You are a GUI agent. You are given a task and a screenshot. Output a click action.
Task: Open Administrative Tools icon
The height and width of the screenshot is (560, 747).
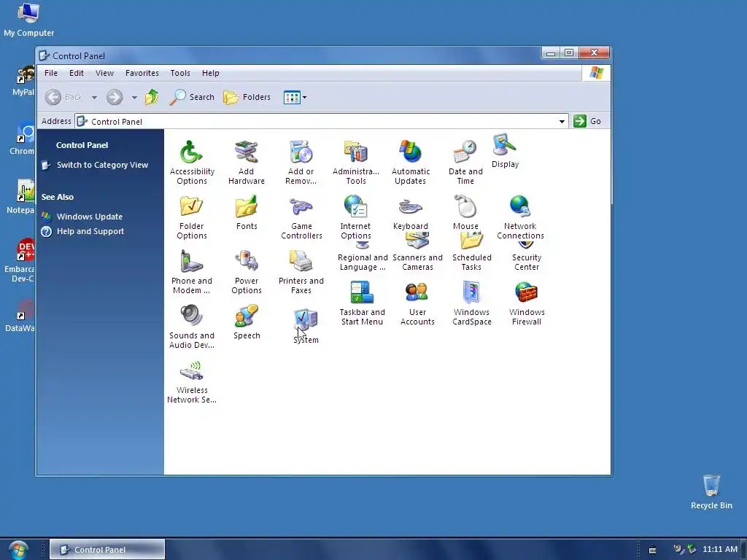point(356,163)
